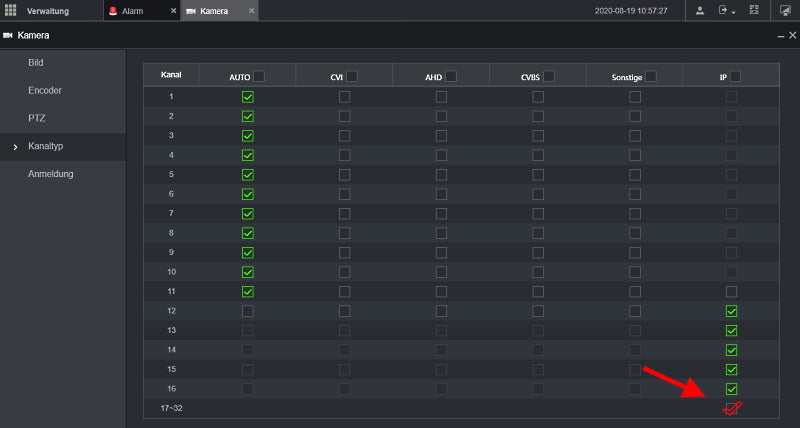Image resolution: width=800 pixels, height=428 pixels.
Task: Click the user account icon
Action: coord(700,10)
